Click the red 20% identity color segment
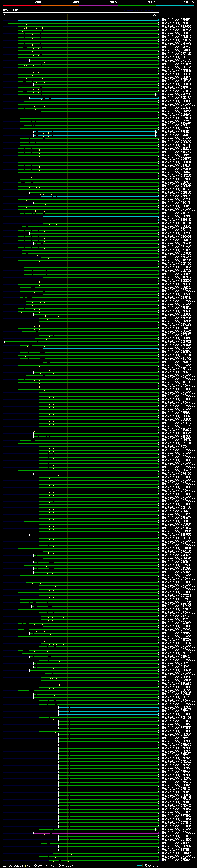Viewport: 197px width, 868px height. 22,6
